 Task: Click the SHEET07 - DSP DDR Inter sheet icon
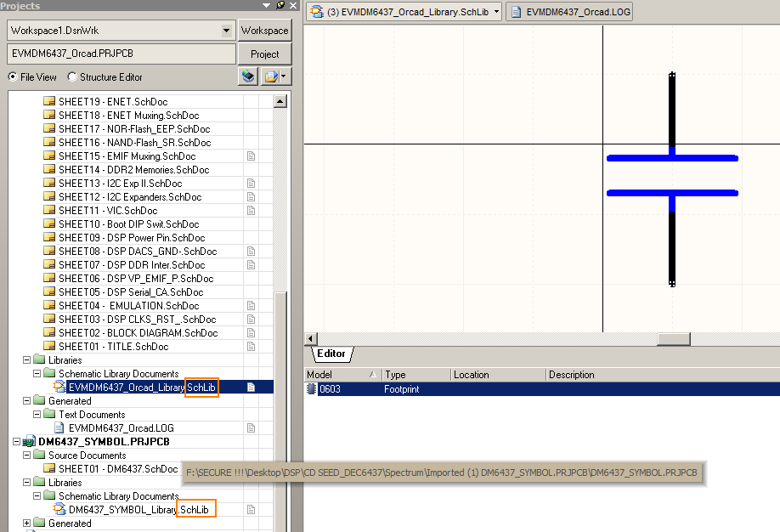point(49,264)
